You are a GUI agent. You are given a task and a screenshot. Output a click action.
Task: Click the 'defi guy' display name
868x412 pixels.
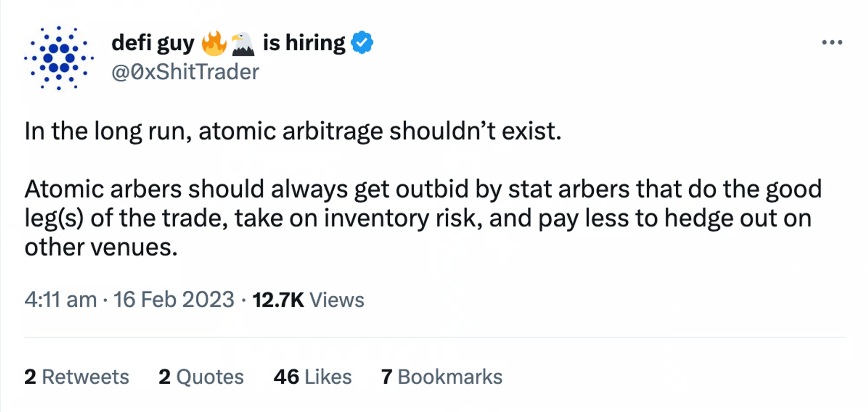[153, 43]
